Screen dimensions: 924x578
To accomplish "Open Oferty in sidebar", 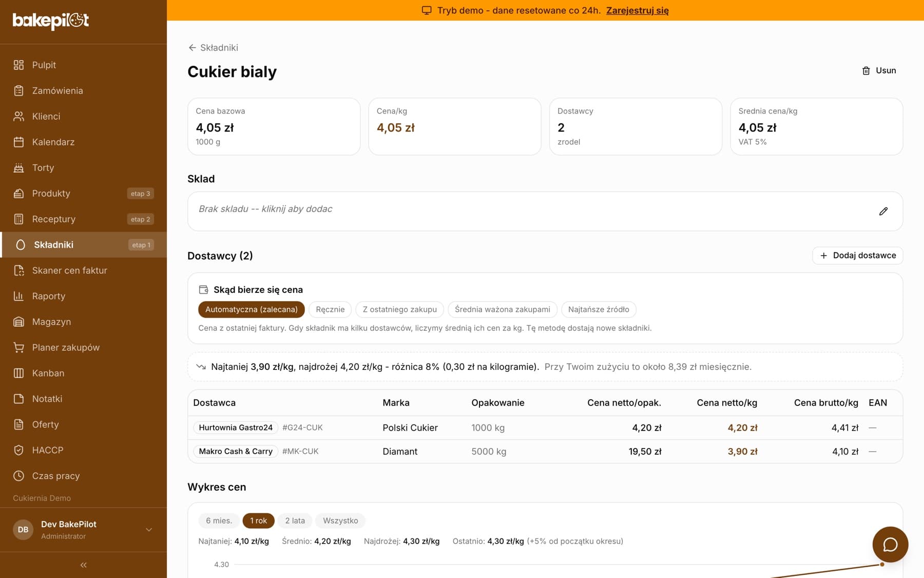I will (83, 424).
